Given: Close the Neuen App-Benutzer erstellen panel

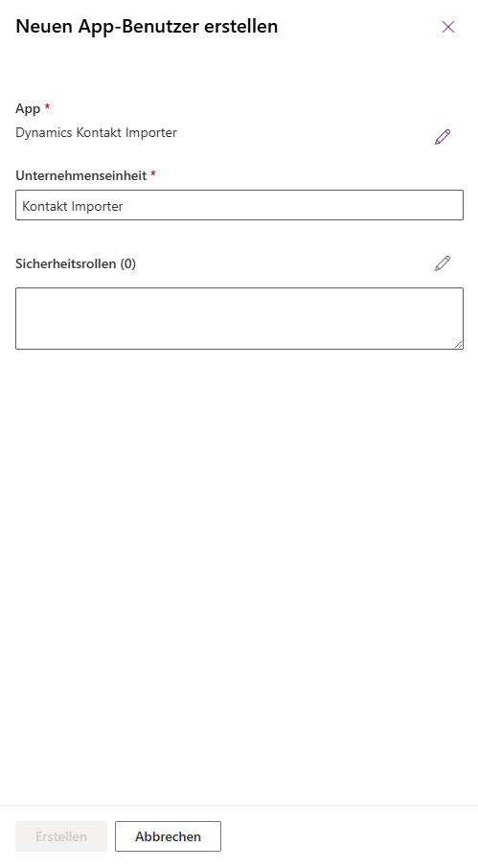Looking at the screenshot, I should (x=448, y=27).
